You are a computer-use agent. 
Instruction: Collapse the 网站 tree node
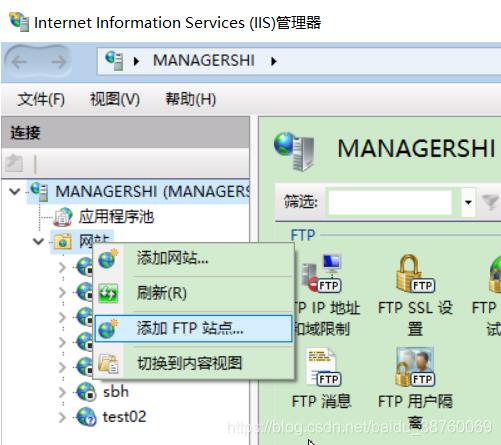coord(39,241)
